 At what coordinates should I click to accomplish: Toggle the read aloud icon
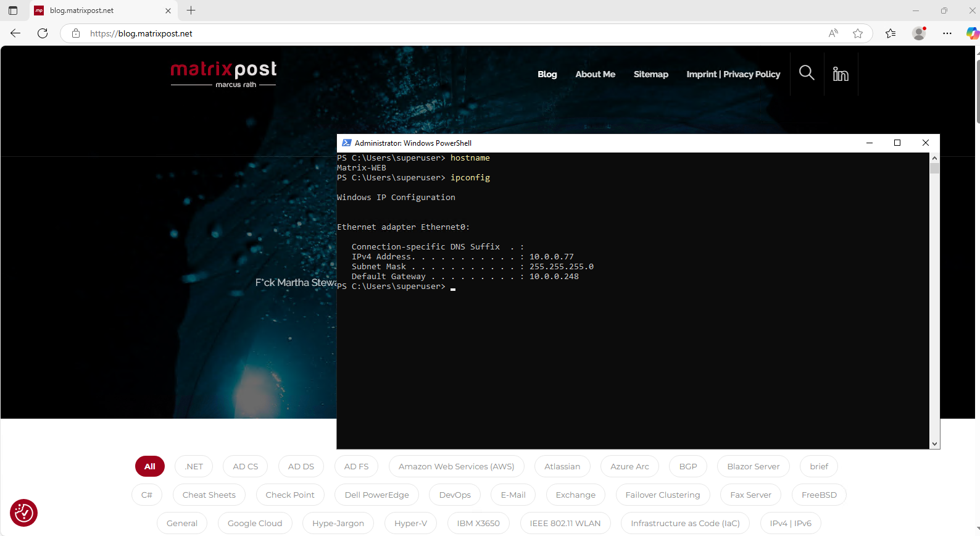[x=833, y=33]
